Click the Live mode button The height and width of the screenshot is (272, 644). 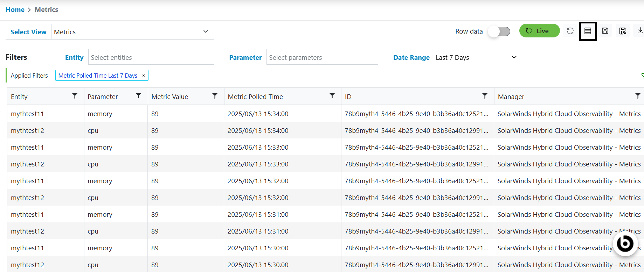pos(539,31)
